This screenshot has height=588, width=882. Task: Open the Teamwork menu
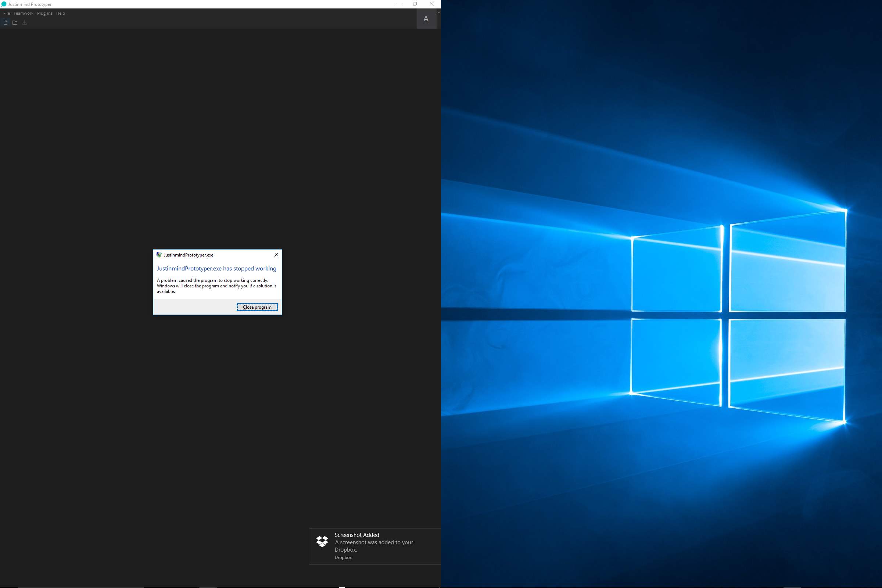(x=23, y=13)
